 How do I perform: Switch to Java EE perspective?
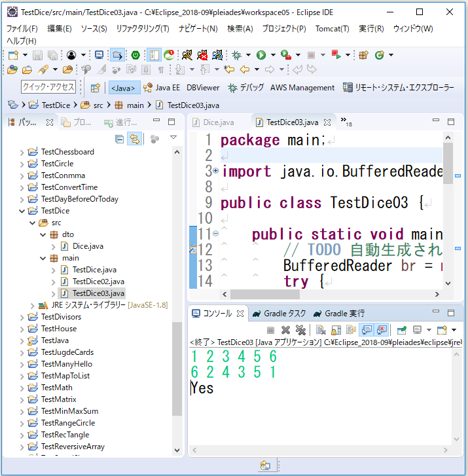click(x=162, y=88)
